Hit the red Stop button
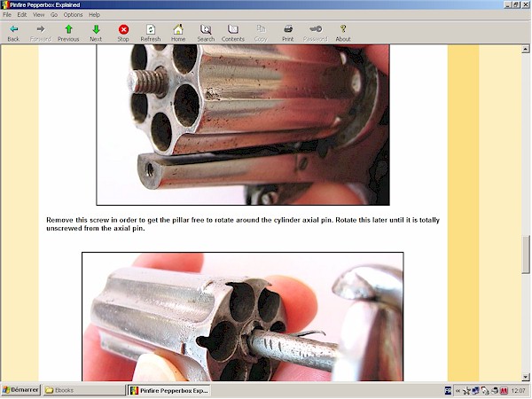This screenshot has height=399, width=532. (x=123, y=33)
